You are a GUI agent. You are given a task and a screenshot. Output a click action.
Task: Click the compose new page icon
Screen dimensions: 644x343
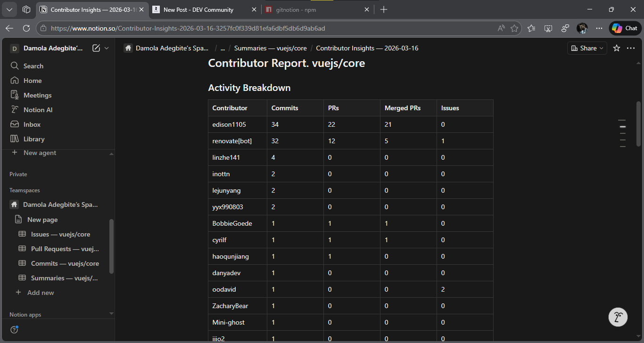[x=96, y=48]
